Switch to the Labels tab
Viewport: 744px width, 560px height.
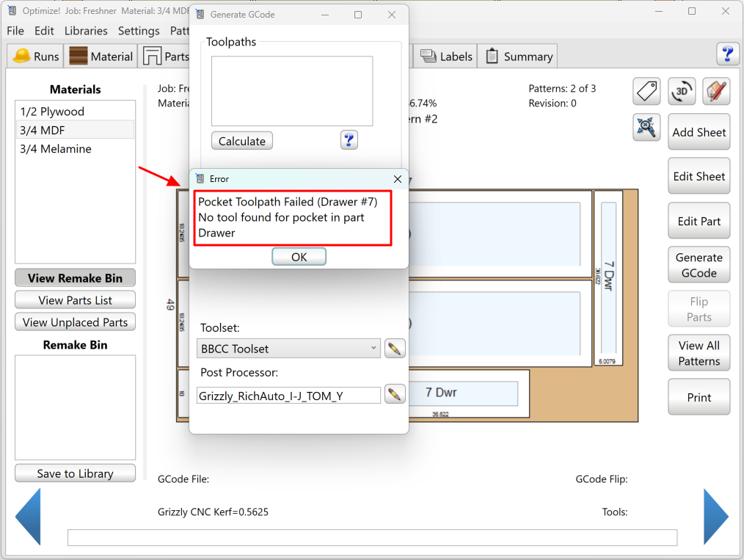click(x=447, y=57)
